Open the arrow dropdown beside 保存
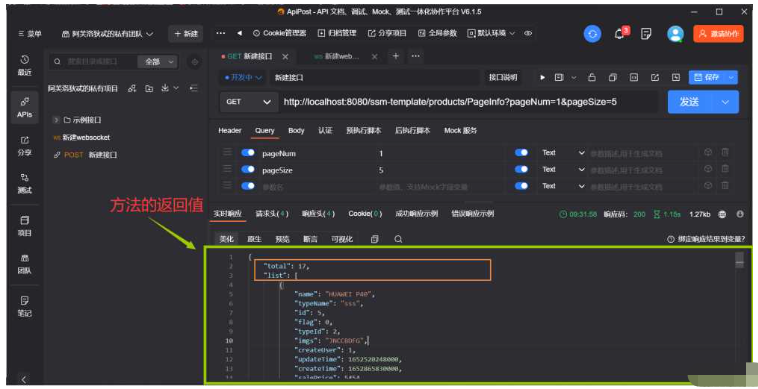This screenshot has height=389, width=758. click(x=731, y=77)
